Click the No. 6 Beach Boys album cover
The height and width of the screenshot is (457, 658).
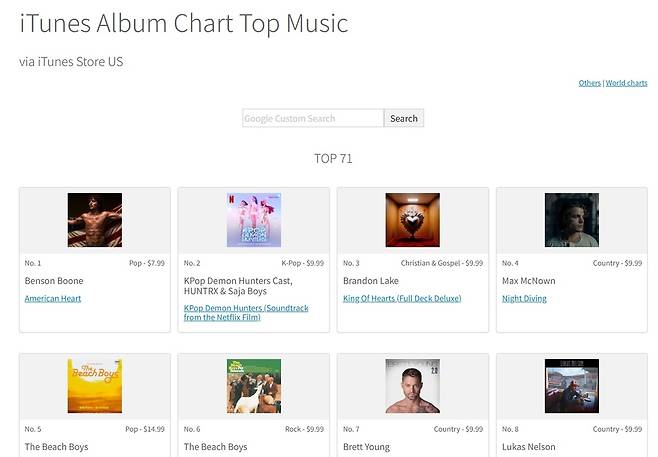tap(254, 386)
